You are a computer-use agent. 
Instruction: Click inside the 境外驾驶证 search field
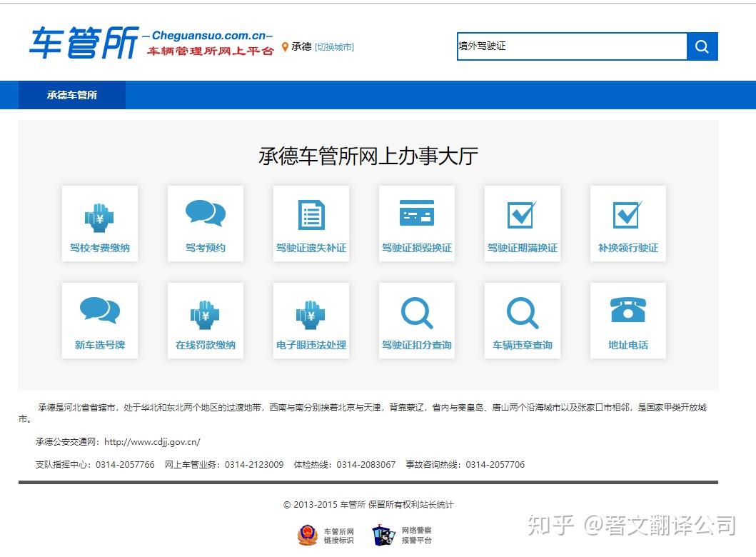(564, 46)
